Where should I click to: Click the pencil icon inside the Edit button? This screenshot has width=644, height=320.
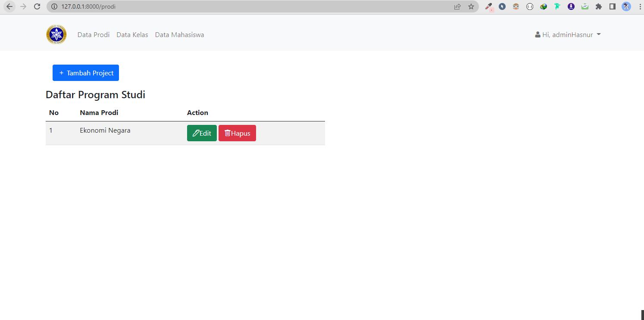(195, 133)
